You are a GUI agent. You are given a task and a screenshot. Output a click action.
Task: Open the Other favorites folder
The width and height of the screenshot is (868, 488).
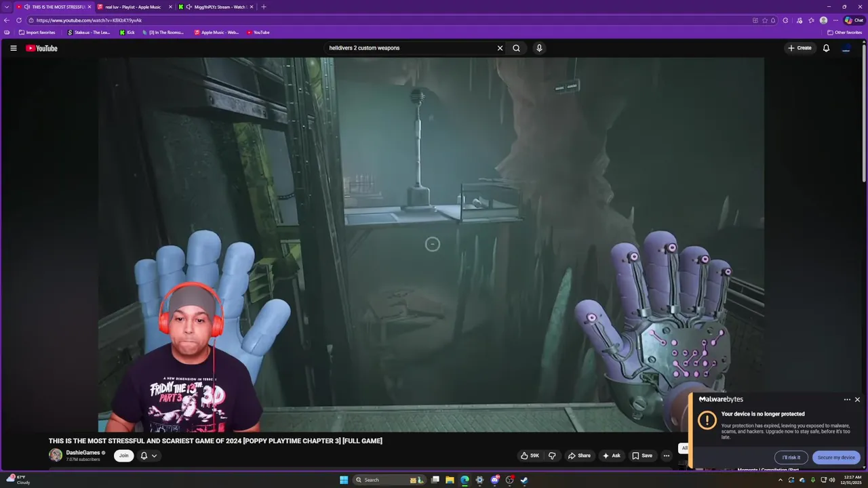pos(844,33)
